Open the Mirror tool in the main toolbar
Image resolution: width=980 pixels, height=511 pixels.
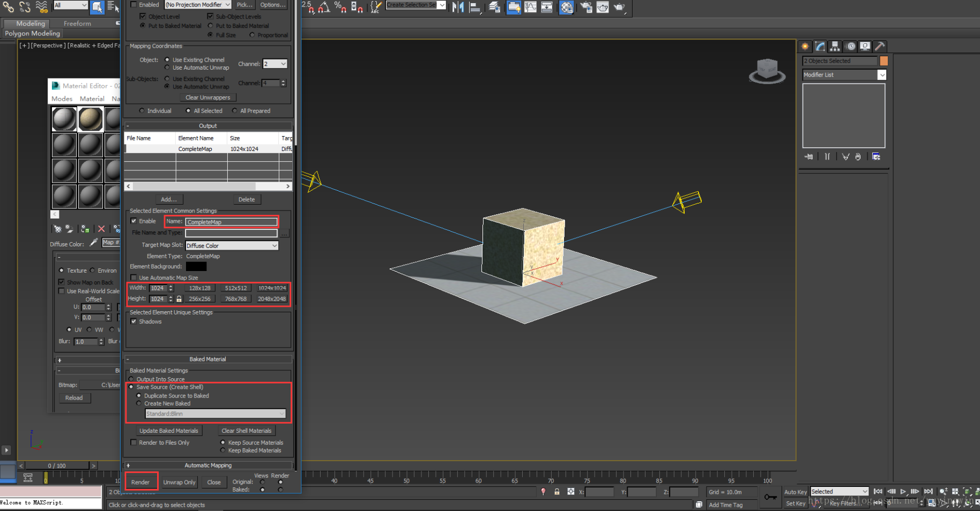click(x=458, y=7)
